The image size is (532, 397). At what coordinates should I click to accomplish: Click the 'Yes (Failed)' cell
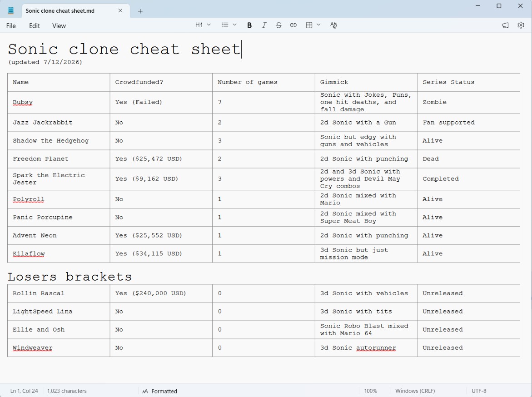click(x=161, y=102)
